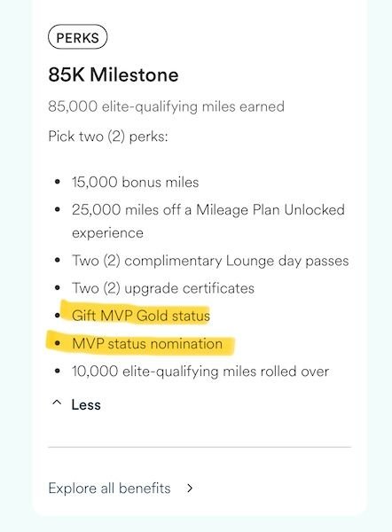Click arrow icon beside Explore all benefits
The height and width of the screenshot is (532, 392).
[190, 489]
